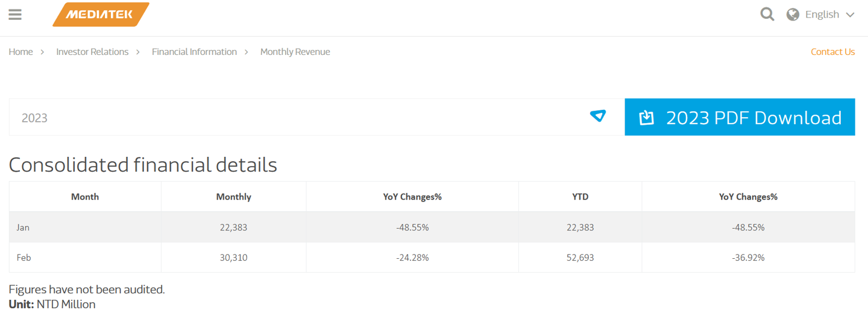Image resolution: width=868 pixels, height=327 pixels.
Task: Open the hamburger menu icon
Action: tap(15, 14)
